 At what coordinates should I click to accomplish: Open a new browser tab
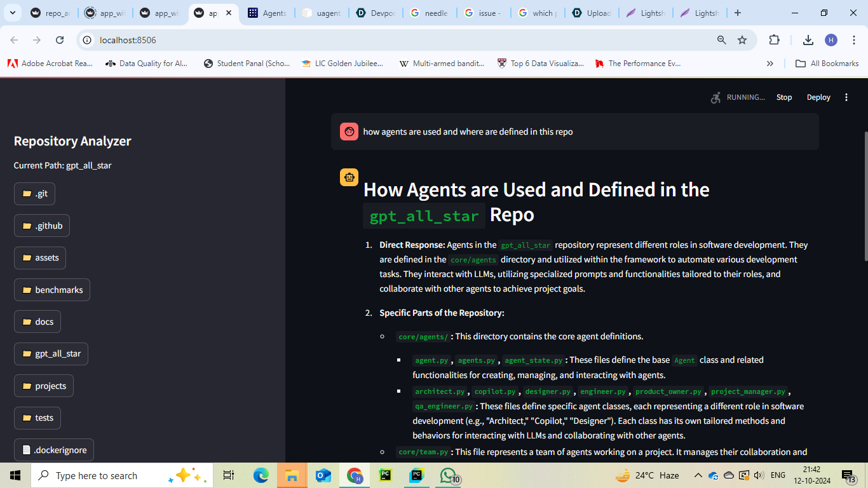[x=737, y=13]
